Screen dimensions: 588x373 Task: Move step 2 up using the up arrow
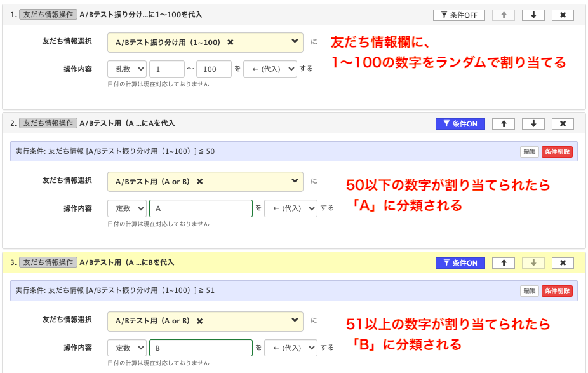tap(503, 123)
